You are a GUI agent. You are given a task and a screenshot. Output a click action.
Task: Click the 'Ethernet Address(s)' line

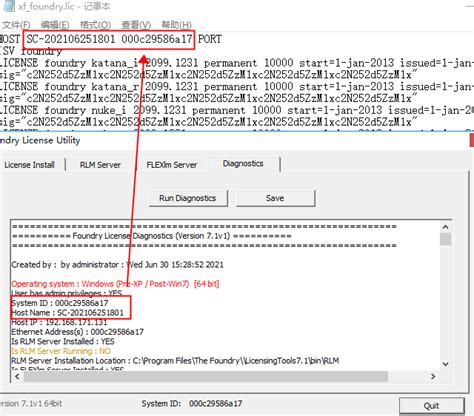point(78,332)
